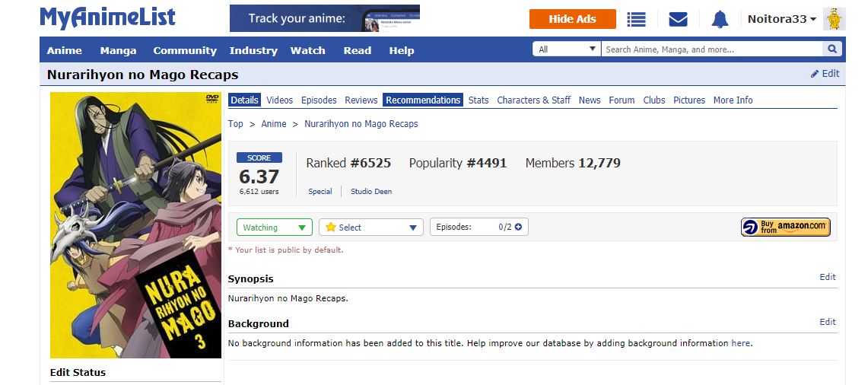Open the Watching status dropdown
The image size is (868, 385).
click(275, 228)
